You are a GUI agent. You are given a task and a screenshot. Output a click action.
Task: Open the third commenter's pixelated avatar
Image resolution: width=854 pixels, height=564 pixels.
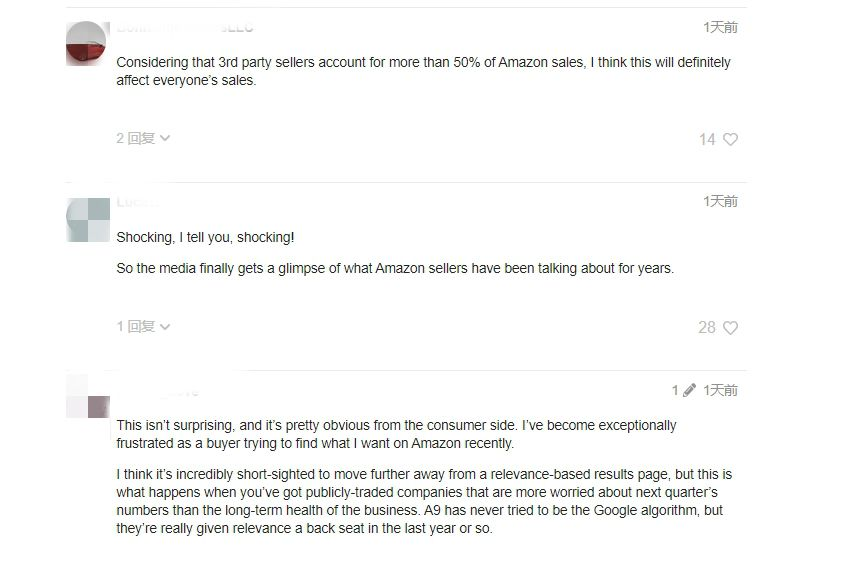[x=88, y=396]
